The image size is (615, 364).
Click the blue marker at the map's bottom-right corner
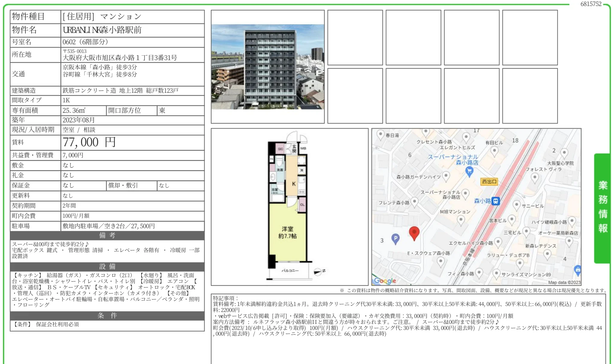(577, 270)
